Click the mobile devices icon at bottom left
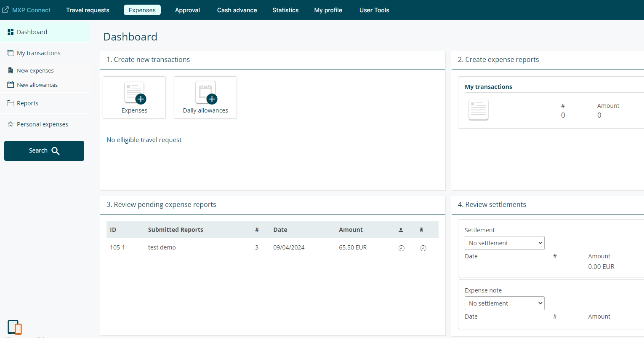This screenshot has height=338, width=644. pos(15,327)
